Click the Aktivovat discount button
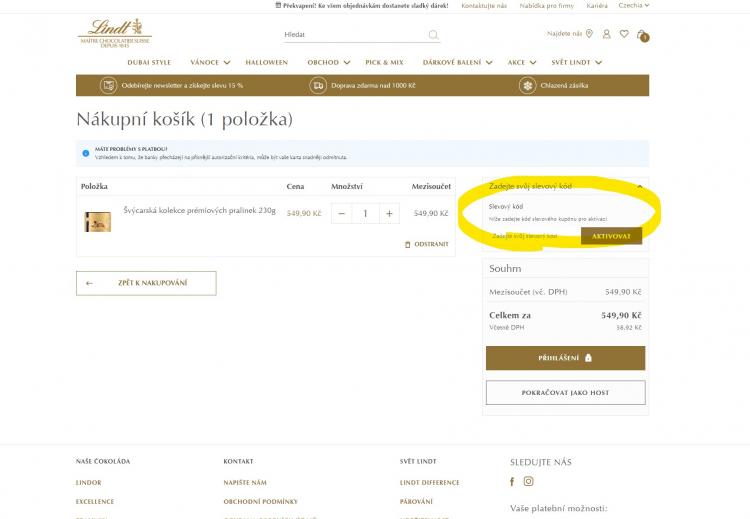Screen dimensions: 750x519 (611, 236)
